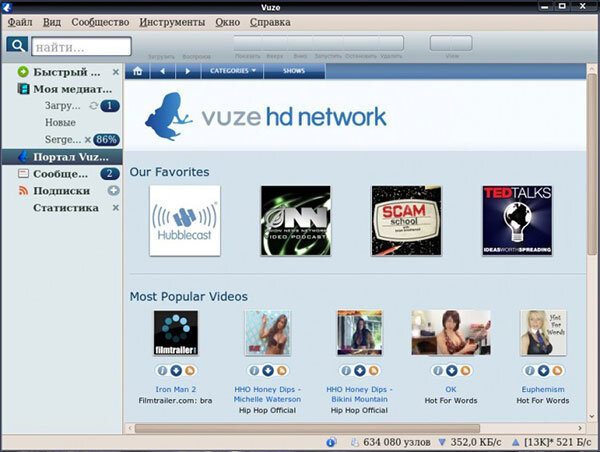
Task: Open the Окно menu
Action: click(228, 22)
